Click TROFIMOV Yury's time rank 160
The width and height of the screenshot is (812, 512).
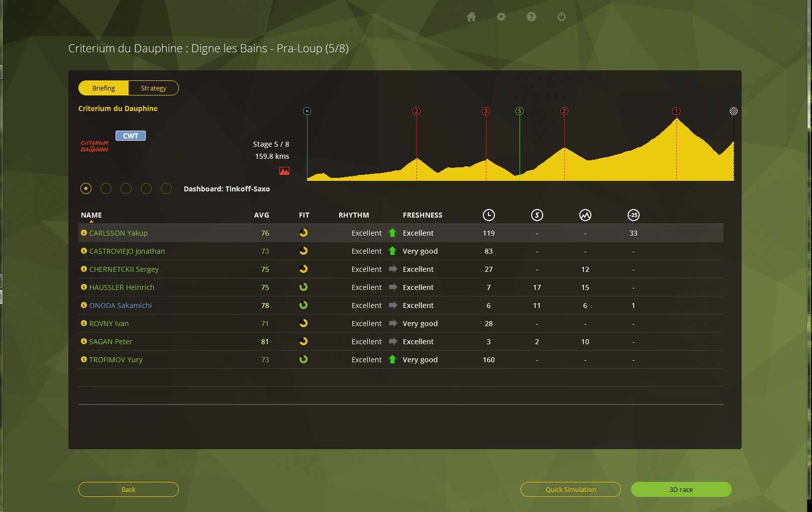point(488,360)
